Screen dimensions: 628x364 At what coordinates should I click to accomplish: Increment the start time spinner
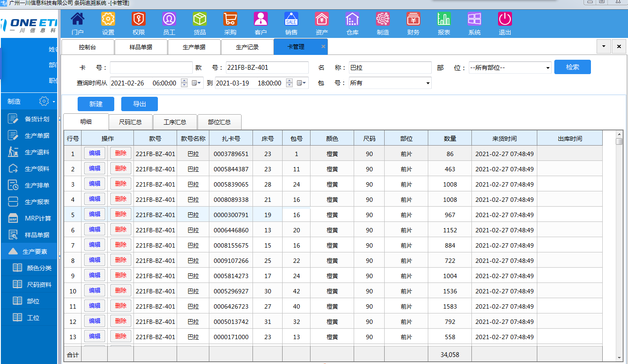[x=184, y=80]
